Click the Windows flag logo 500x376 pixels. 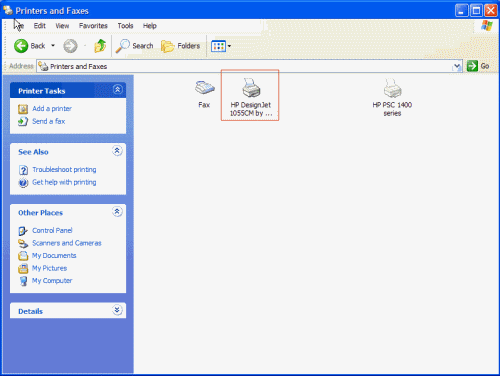(487, 26)
